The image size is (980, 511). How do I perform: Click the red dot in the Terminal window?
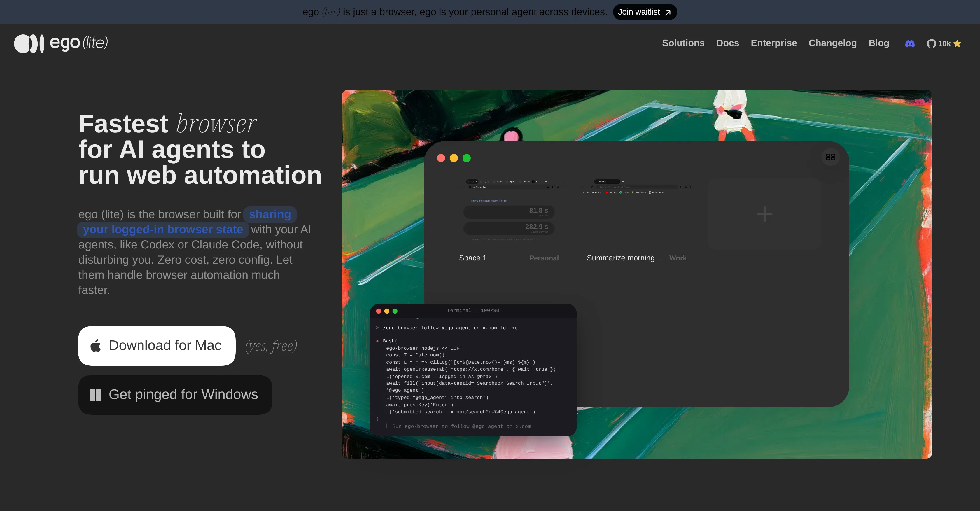point(379,311)
